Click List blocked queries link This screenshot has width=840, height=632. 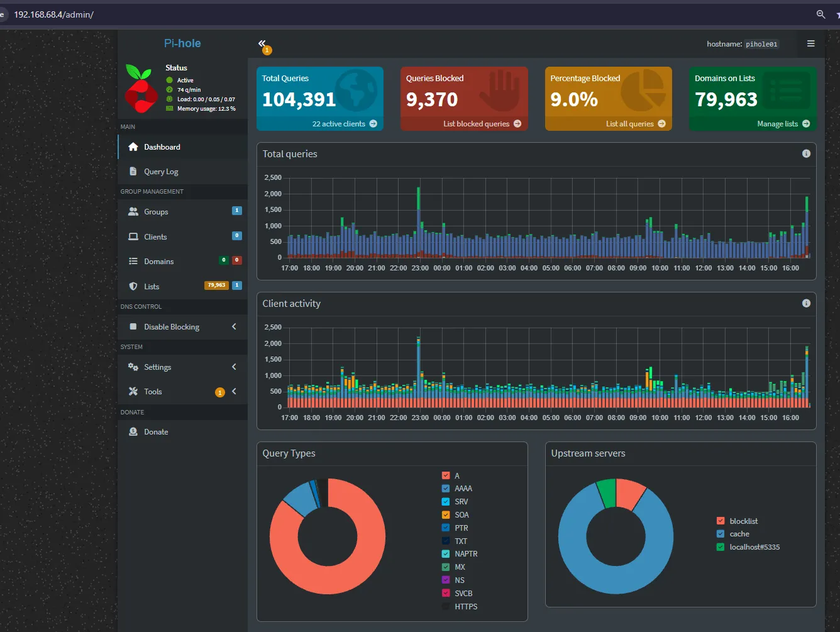point(482,124)
